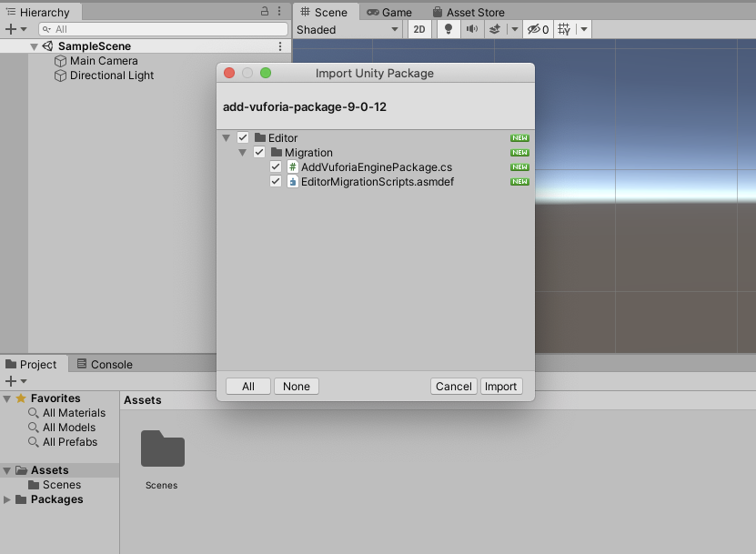Collapse the Assets folder tree

click(x=6, y=470)
